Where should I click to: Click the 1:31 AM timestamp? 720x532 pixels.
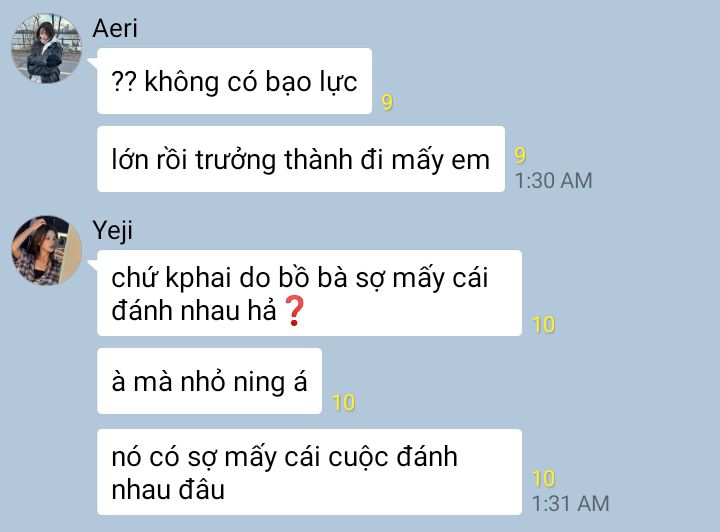[570, 504]
